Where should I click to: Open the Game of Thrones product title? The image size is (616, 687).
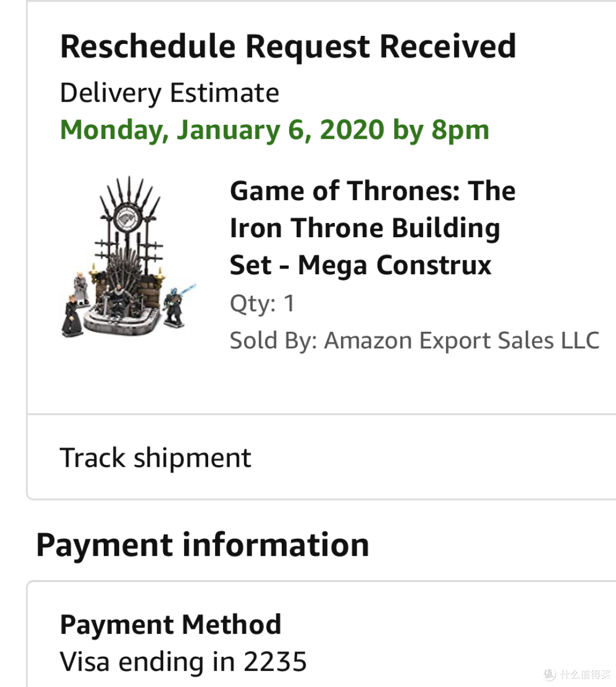[372, 228]
